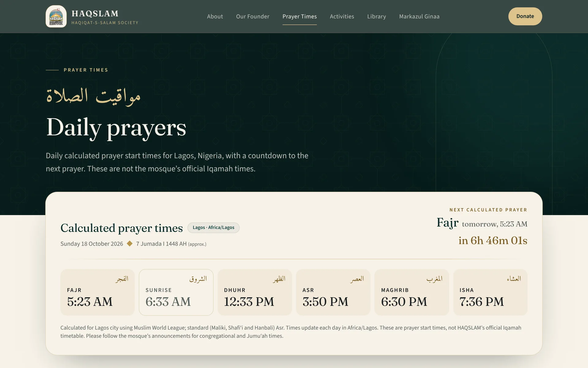
Task: Click the 'Calculated for Lagos city' footnote
Action: coord(291,332)
